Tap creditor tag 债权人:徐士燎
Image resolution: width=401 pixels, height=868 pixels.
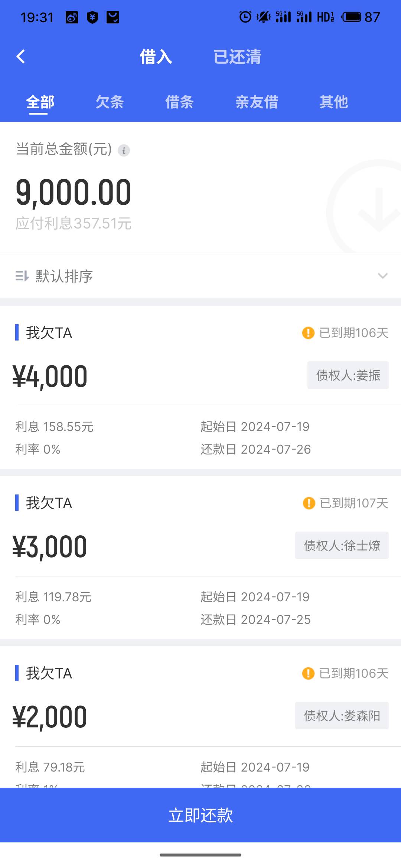342,545
